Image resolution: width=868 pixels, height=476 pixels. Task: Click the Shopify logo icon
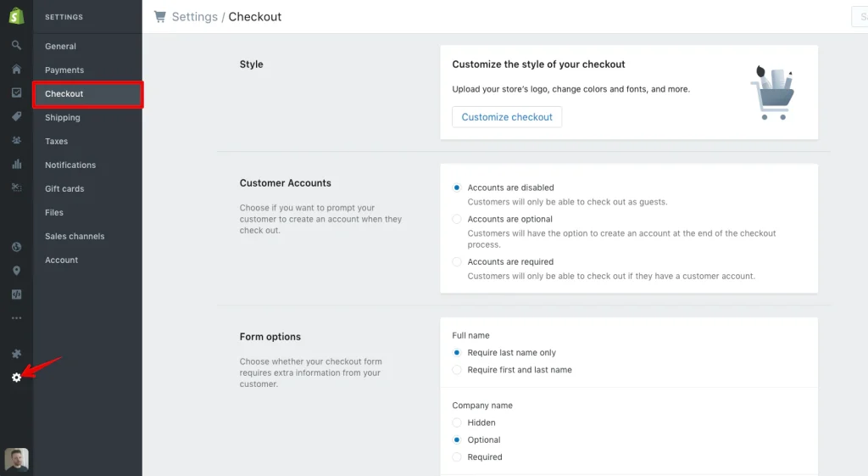pyautogui.click(x=16, y=16)
